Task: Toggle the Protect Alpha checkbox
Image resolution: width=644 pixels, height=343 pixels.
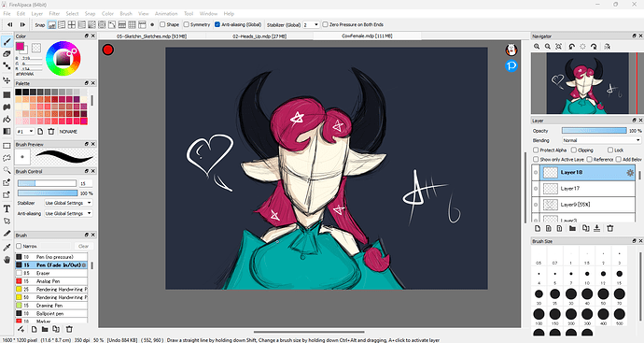Action: point(536,150)
